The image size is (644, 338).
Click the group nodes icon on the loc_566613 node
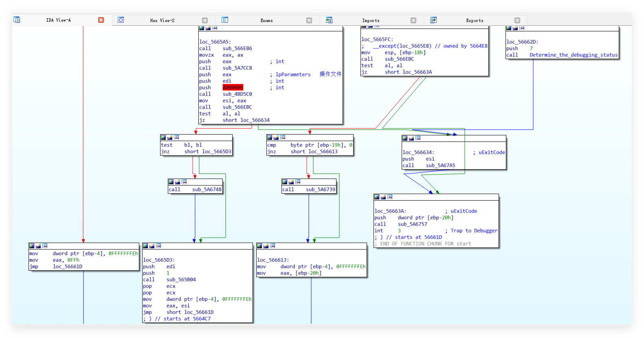point(273,246)
